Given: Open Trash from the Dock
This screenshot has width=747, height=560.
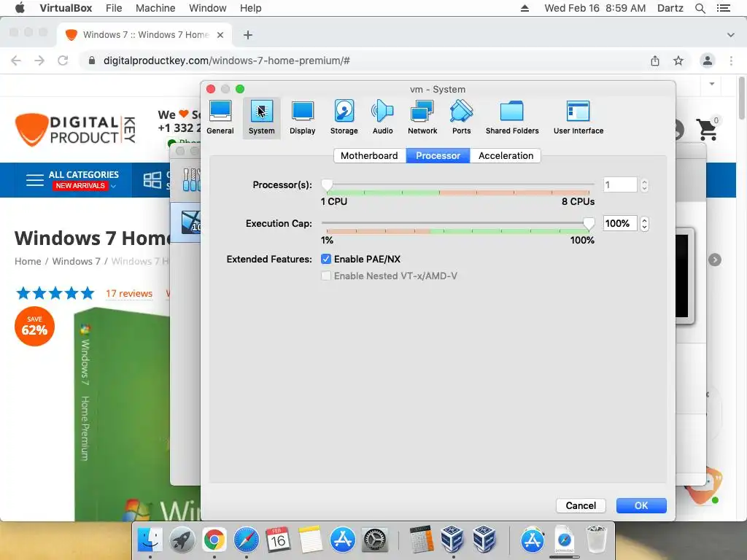Looking at the screenshot, I should pos(596,540).
